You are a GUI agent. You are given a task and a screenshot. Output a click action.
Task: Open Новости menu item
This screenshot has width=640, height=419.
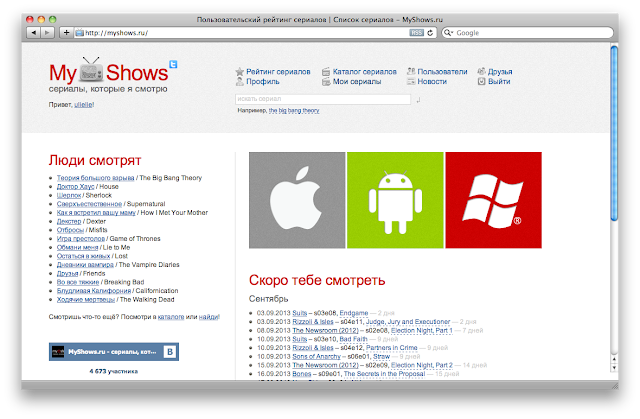[x=432, y=81]
